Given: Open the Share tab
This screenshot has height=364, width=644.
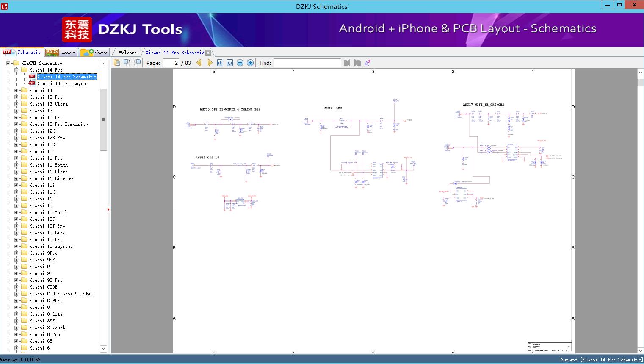Looking at the screenshot, I should 94,53.
